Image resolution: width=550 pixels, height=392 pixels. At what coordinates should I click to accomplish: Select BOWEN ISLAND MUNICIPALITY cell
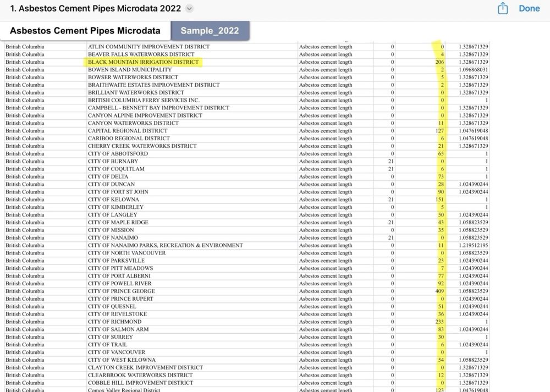pyautogui.click(x=192, y=70)
